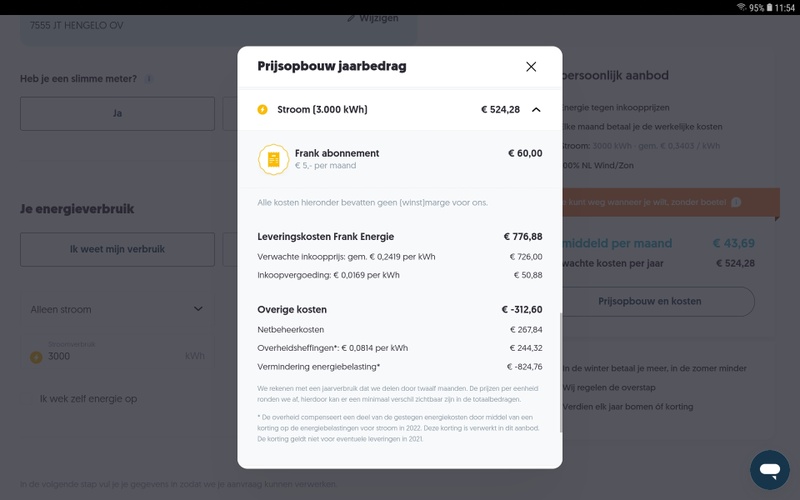Select Ik weet mijn verbruik option
Image resolution: width=800 pixels, height=500 pixels.
117,249
